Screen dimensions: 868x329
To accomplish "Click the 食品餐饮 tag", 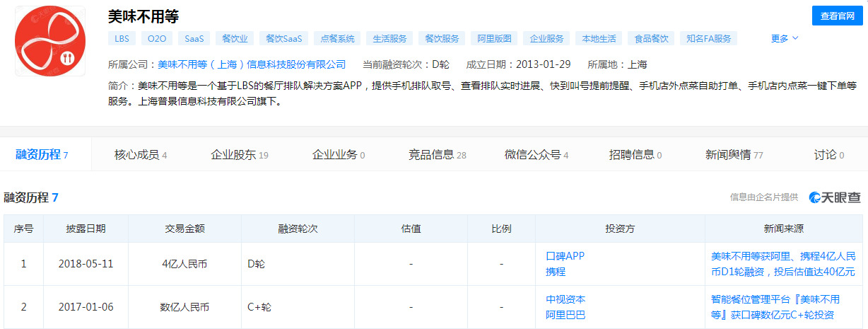I will (x=652, y=38).
